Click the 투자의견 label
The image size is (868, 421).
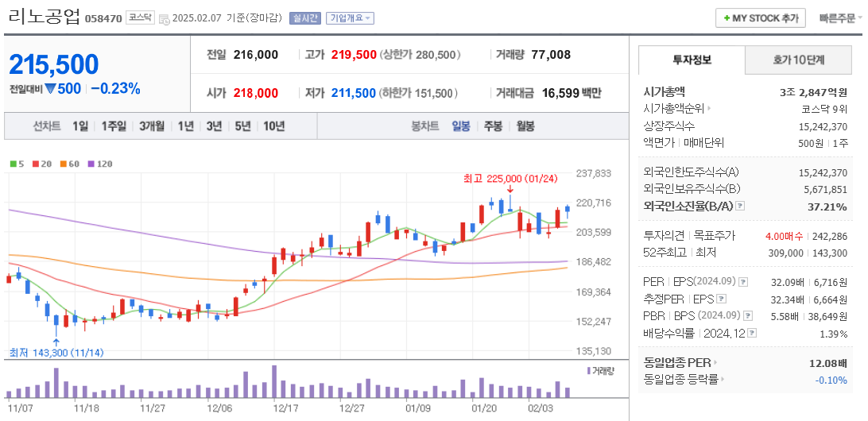tap(663, 236)
